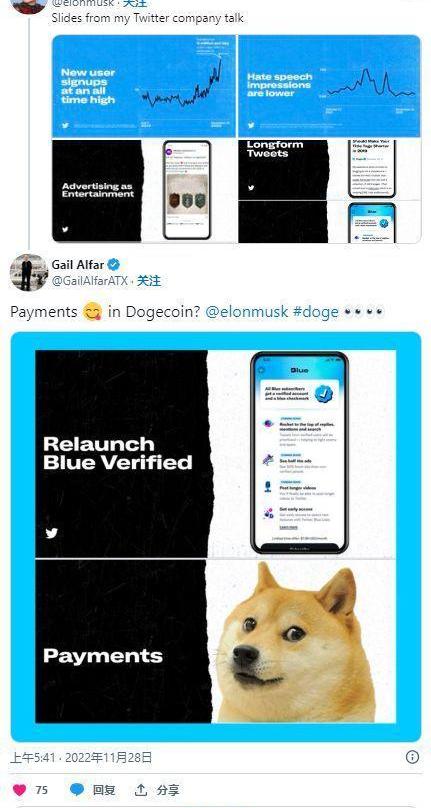
Task: Open the @GailAlfarATX handle
Action: [x=89, y=281]
